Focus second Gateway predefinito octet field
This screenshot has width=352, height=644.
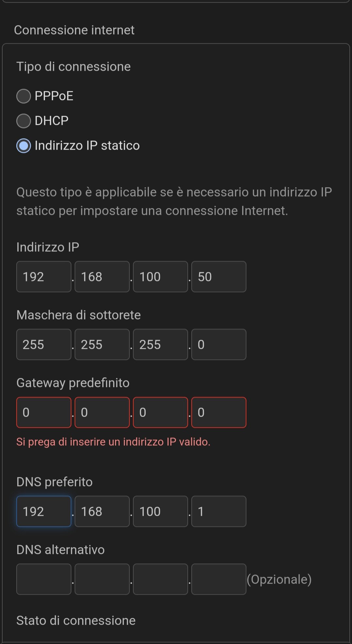102,412
